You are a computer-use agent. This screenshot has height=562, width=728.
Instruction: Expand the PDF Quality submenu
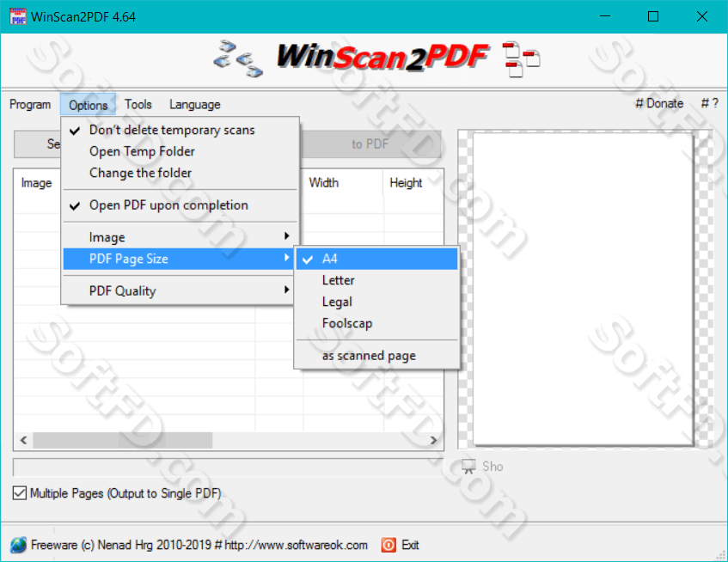pyautogui.click(x=180, y=291)
